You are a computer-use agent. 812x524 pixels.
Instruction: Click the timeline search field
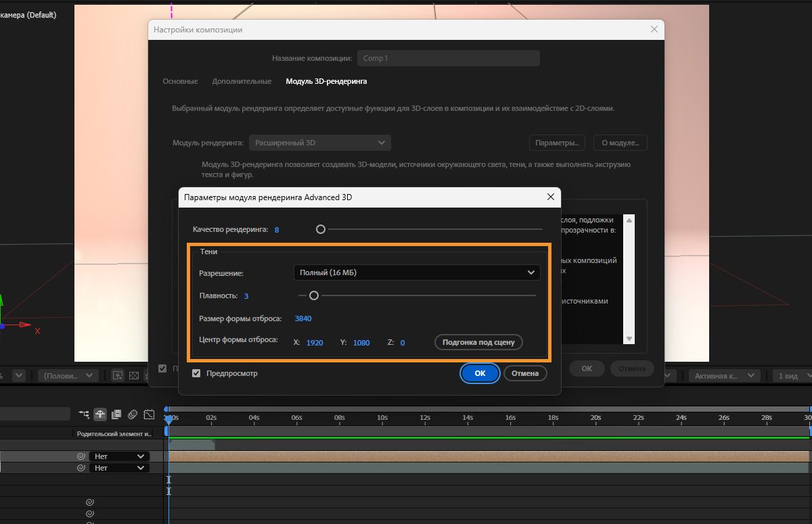(x=35, y=414)
